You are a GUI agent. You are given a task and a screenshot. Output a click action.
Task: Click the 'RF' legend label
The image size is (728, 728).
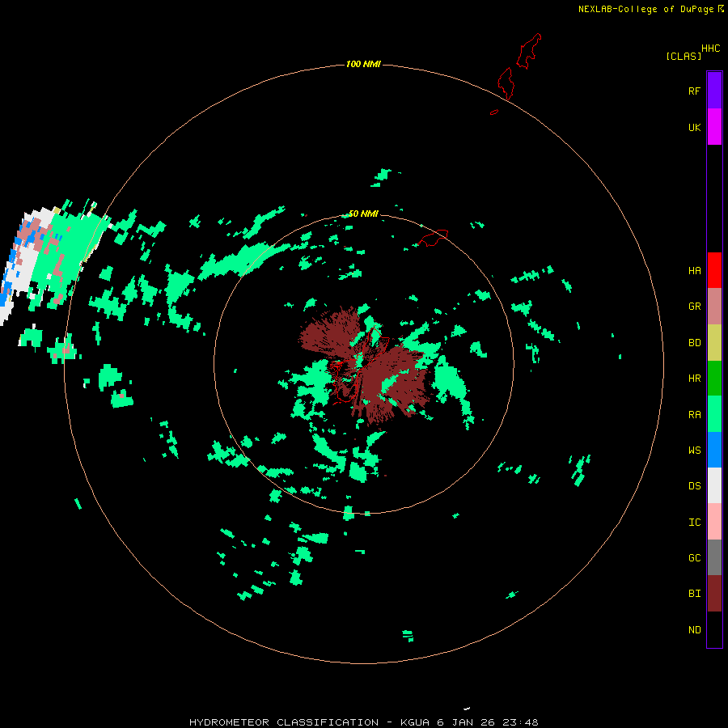tap(694, 91)
